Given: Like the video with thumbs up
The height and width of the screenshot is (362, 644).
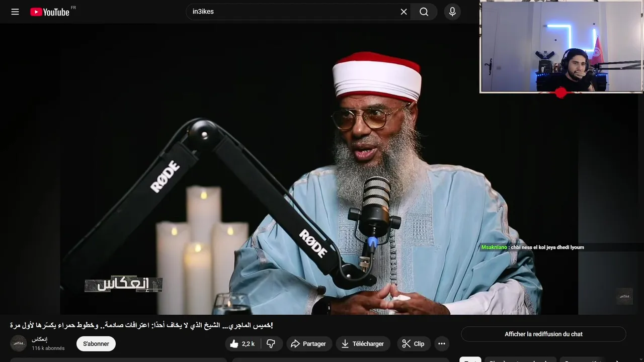Looking at the screenshot, I should 242,344.
